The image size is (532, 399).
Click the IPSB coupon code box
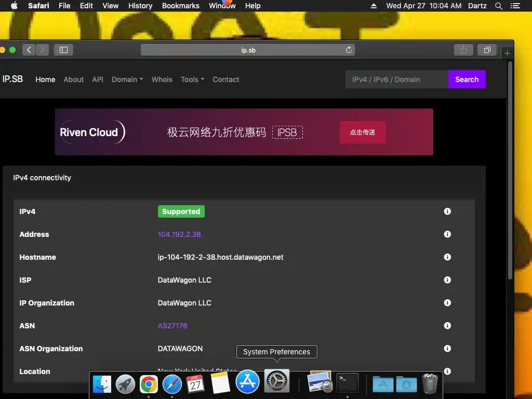(287, 132)
